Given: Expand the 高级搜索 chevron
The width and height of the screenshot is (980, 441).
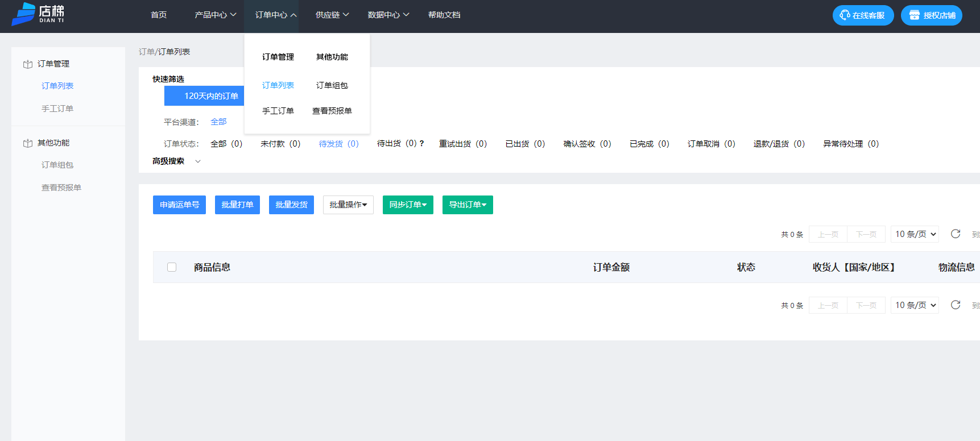Looking at the screenshot, I should 198,161.
